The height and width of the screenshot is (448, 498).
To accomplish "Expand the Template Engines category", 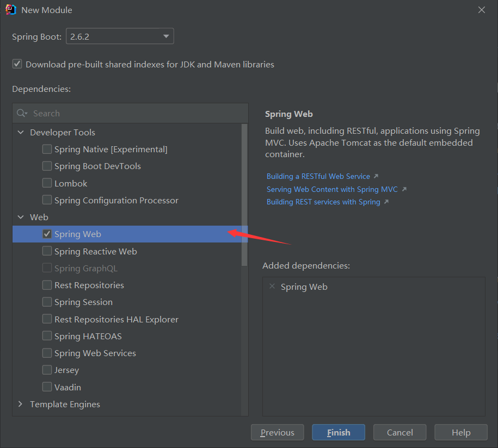I will click(x=21, y=404).
